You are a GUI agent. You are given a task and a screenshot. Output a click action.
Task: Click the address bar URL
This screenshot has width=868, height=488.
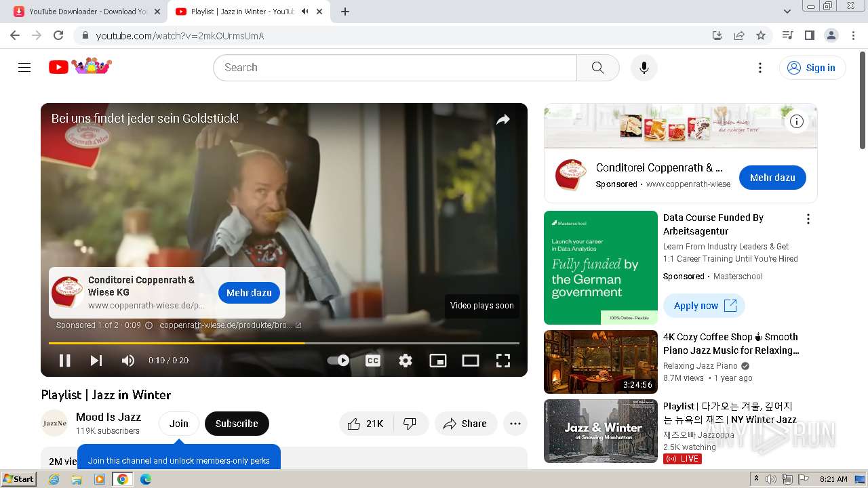[x=180, y=36]
